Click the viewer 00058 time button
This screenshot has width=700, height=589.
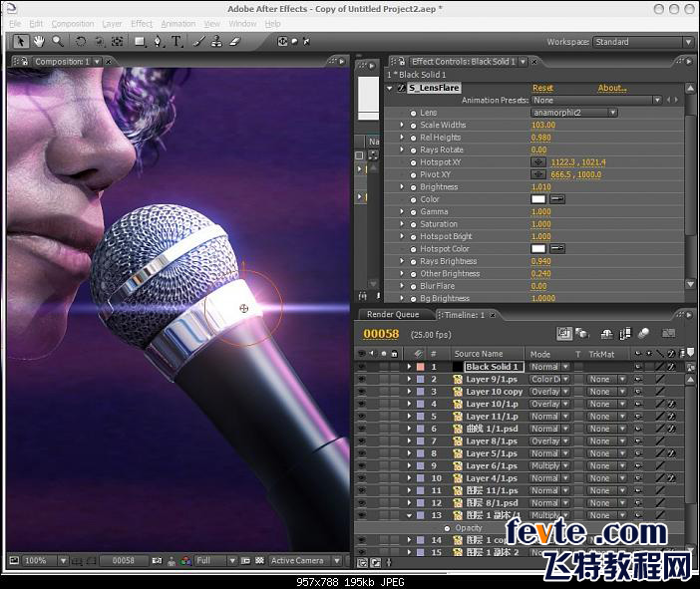tap(124, 561)
